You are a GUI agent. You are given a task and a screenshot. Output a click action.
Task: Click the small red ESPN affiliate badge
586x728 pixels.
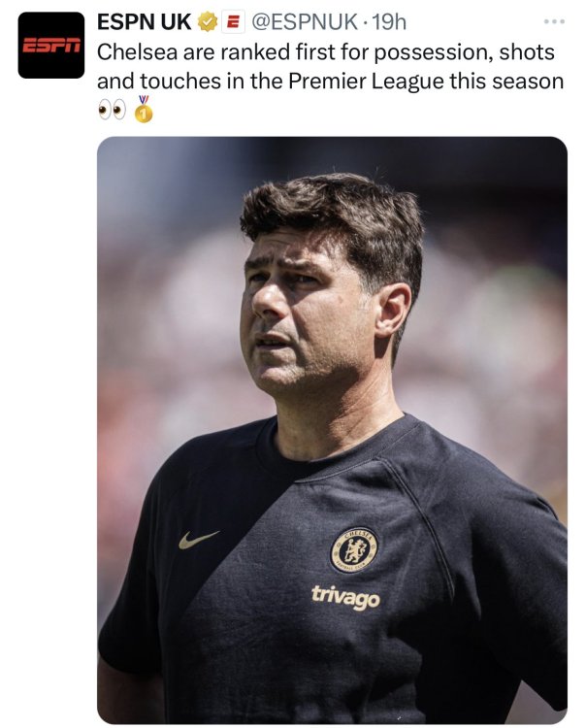pos(234,21)
